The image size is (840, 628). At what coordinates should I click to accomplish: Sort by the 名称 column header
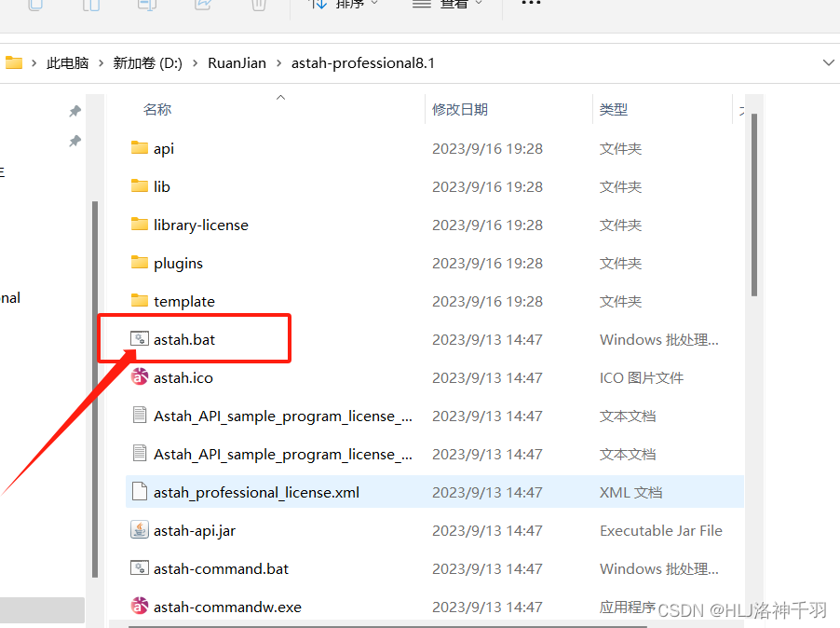click(x=157, y=109)
